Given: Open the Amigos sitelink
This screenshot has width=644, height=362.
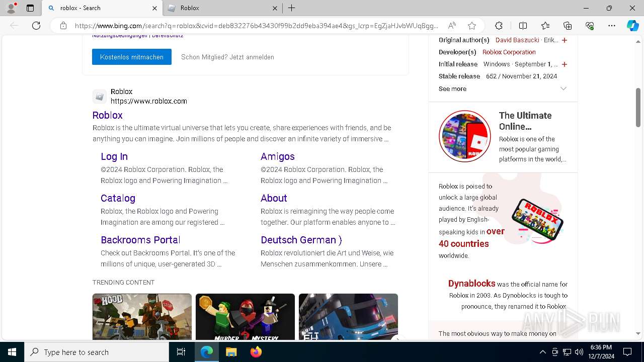Looking at the screenshot, I should pyautogui.click(x=278, y=156).
